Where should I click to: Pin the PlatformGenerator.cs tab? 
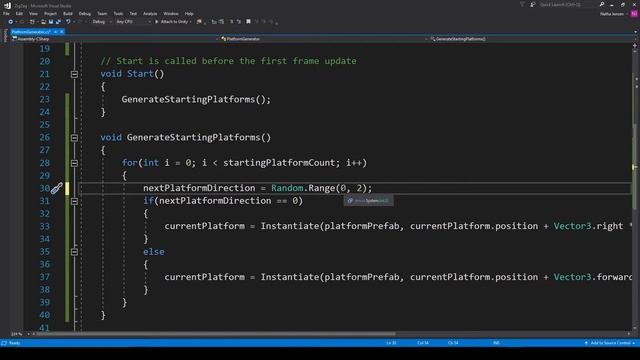[55, 32]
